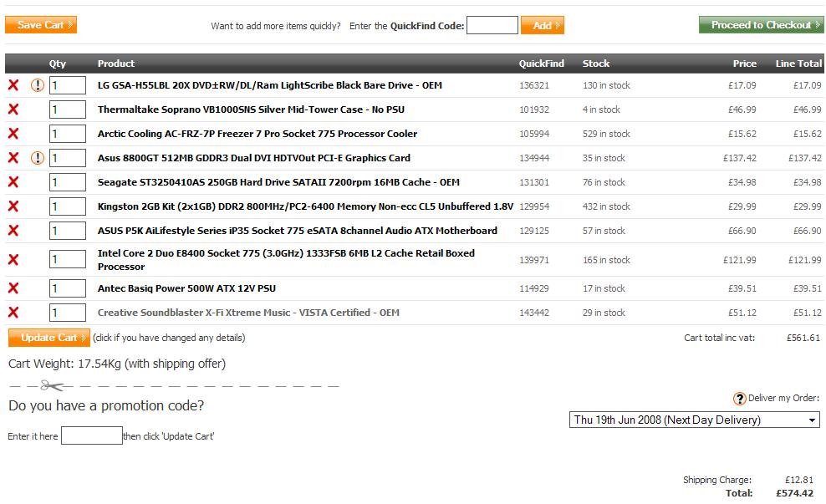826x504 pixels.
Task: Click the final total £574.42
Action: tap(794, 493)
